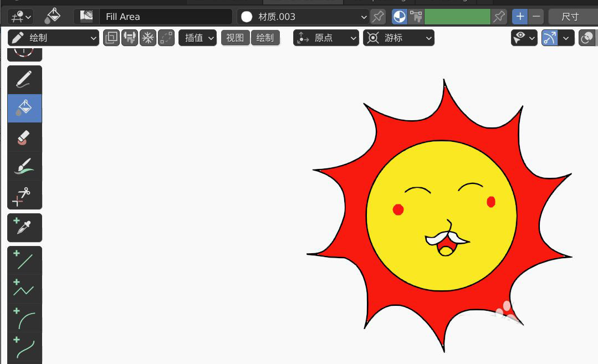Toggle the pin beside the green color bar

pos(499,17)
